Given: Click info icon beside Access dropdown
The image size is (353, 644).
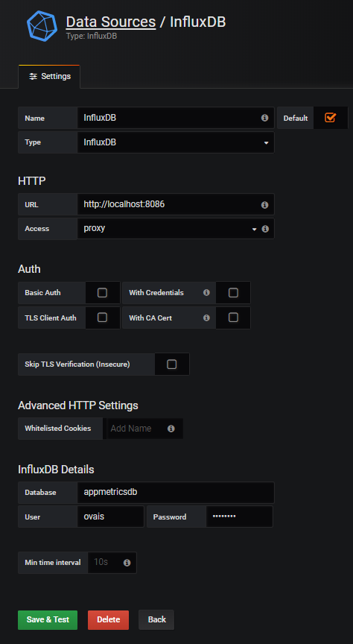Looking at the screenshot, I should [x=265, y=229].
